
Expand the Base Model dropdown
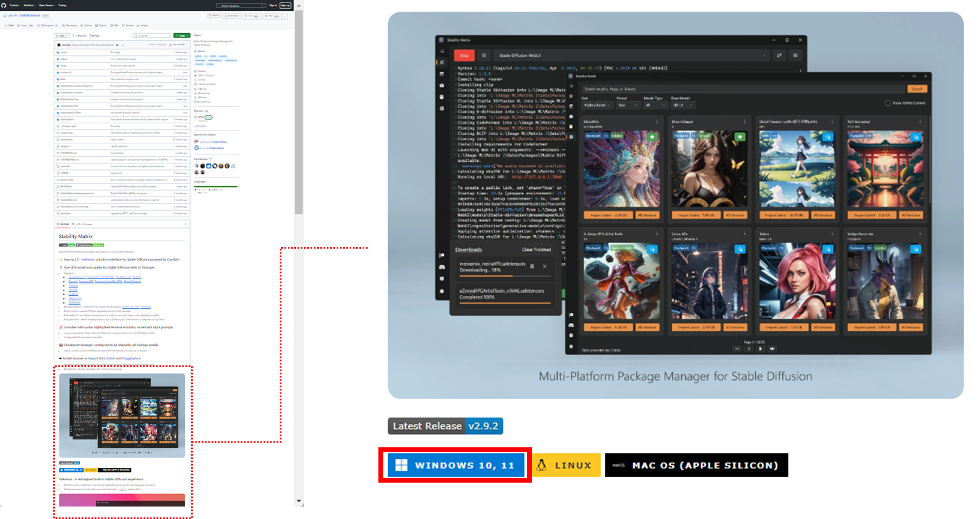click(x=682, y=105)
